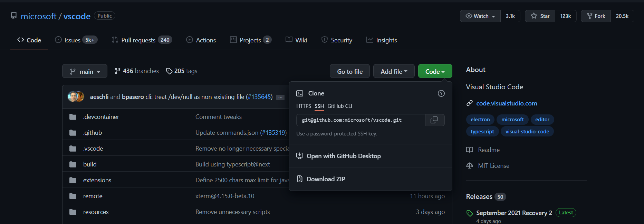Click the remote folder icon

coord(73,196)
